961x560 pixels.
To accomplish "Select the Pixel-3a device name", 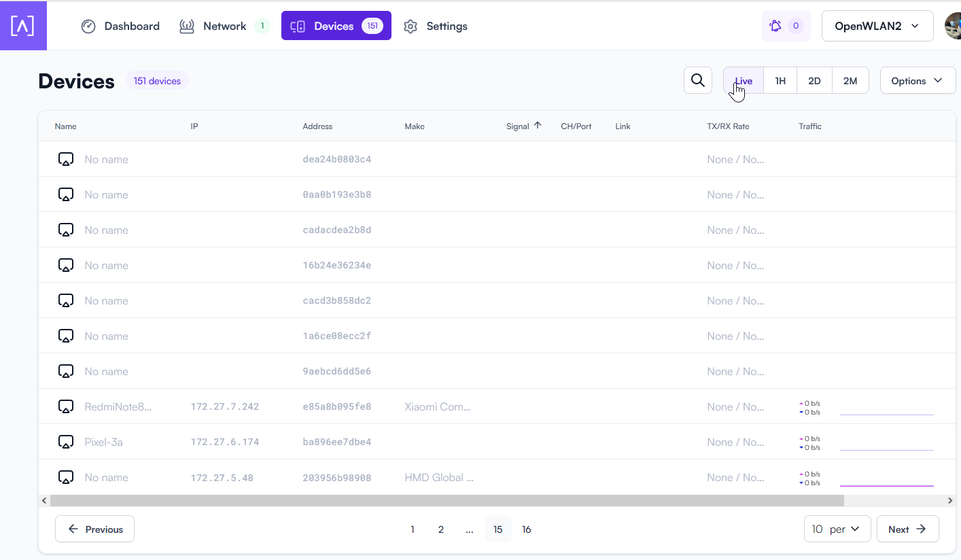I will click(x=103, y=442).
